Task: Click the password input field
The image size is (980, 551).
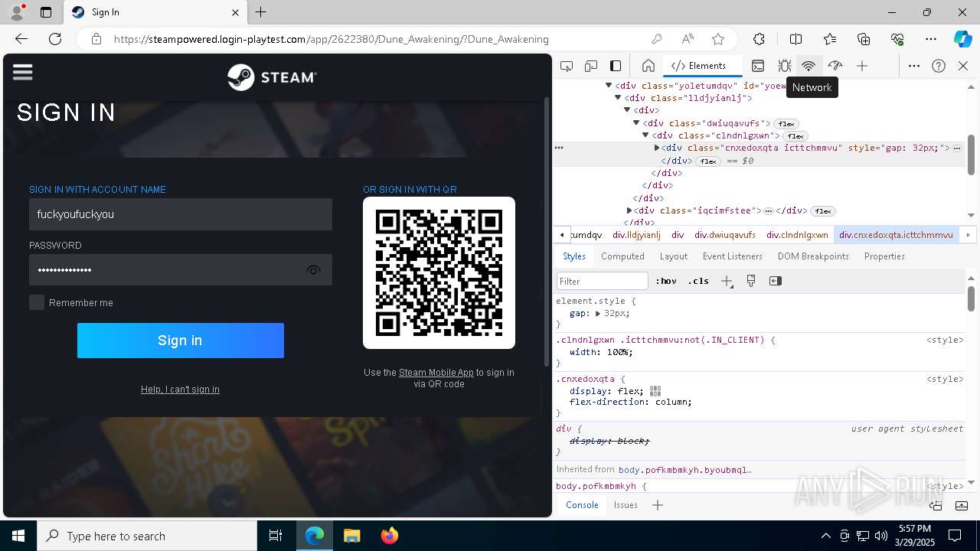Action: (181, 270)
